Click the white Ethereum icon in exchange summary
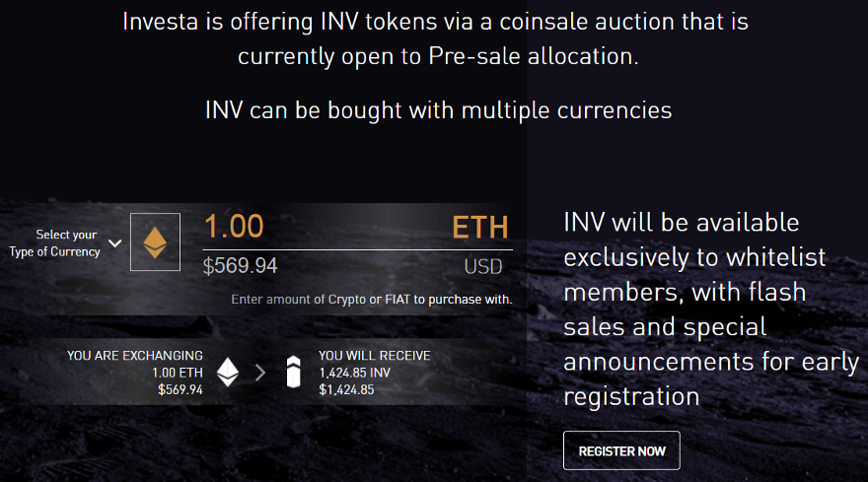This screenshot has height=482, width=868. [228, 372]
